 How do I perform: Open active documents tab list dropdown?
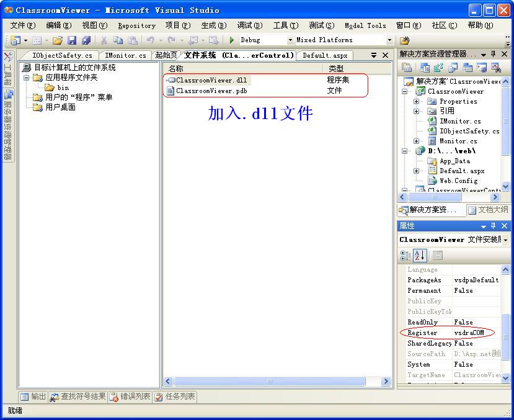(374, 55)
